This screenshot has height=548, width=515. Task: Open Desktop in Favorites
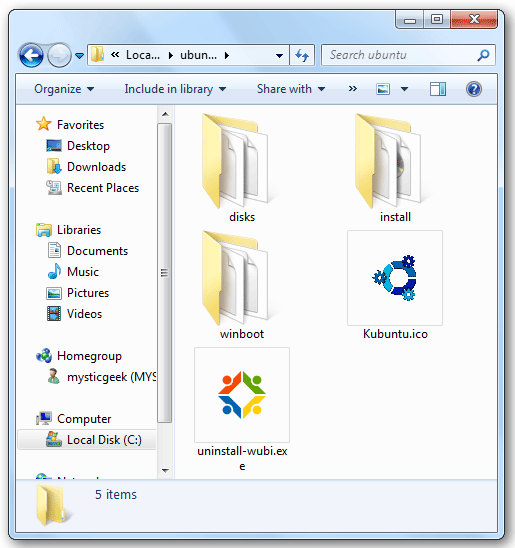click(x=88, y=146)
